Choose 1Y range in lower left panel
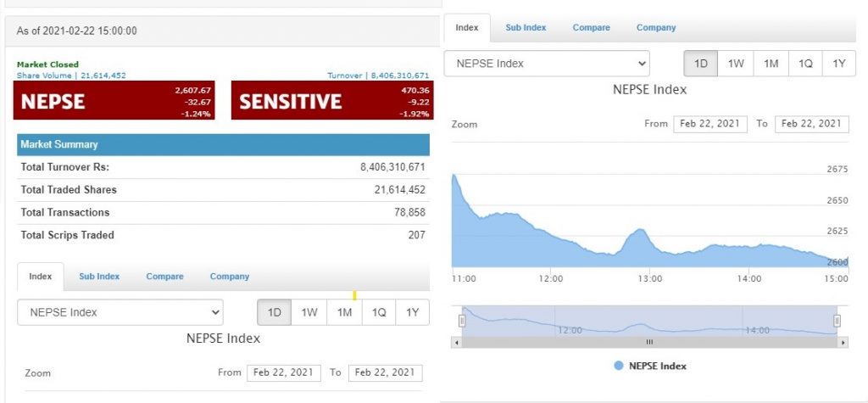868x403 pixels. (x=413, y=313)
